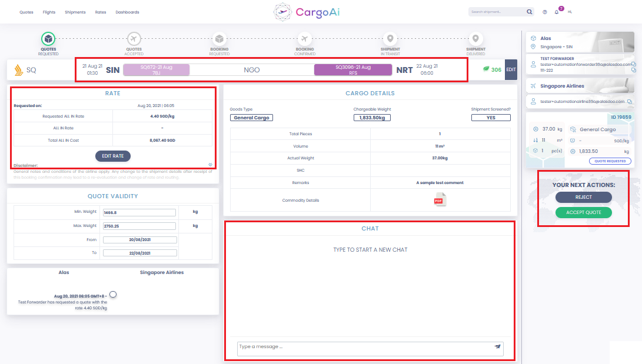Click the 37.00 kg weight icon

click(535, 129)
